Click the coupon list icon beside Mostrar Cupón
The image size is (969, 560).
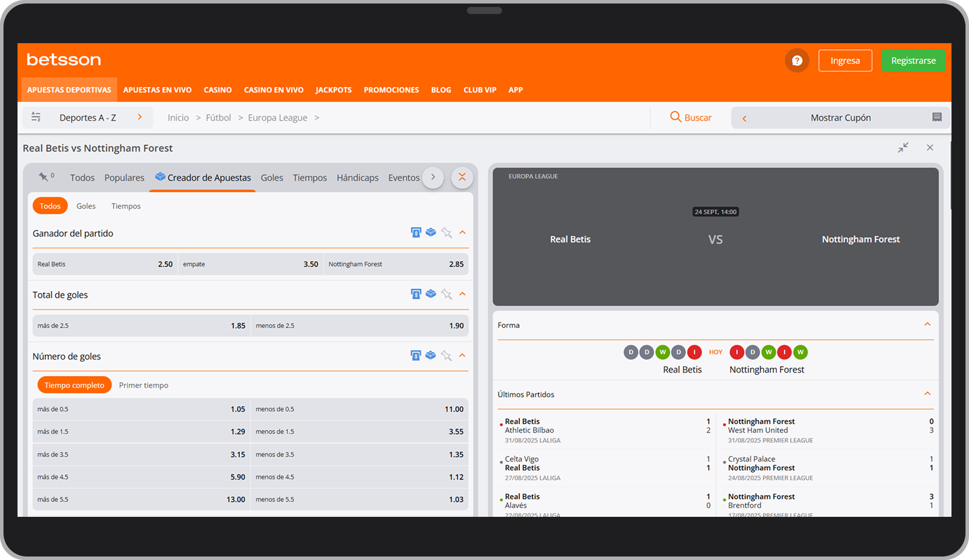[x=937, y=117]
